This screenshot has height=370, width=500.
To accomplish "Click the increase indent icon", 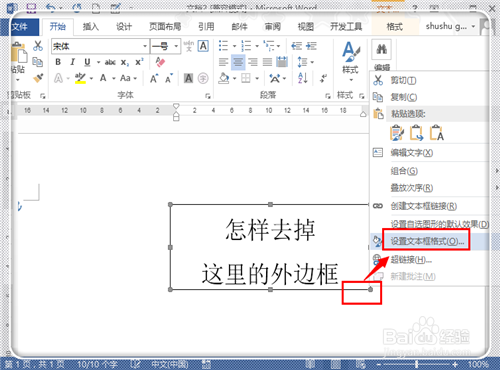I will tap(311, 46).
